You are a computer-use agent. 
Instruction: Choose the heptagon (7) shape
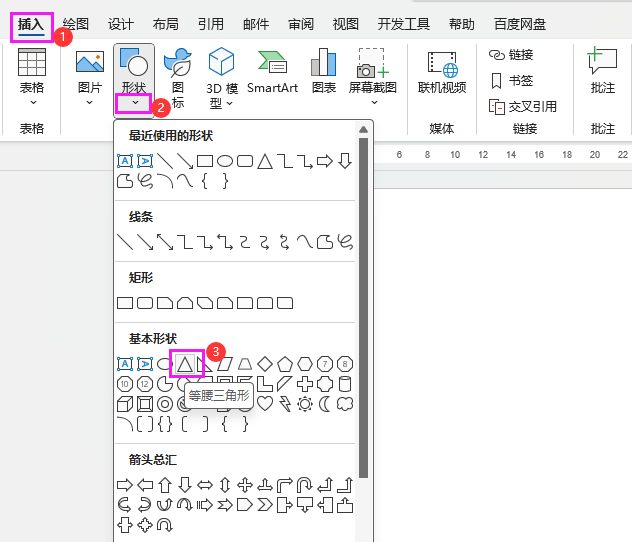click(325, 364)
